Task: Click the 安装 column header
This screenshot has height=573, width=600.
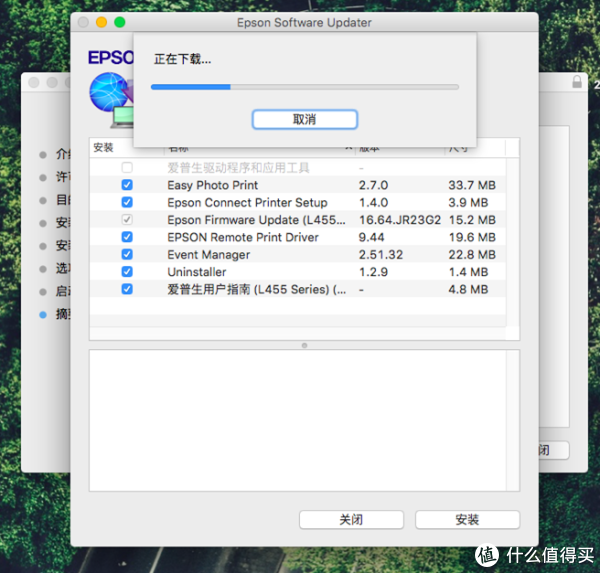Action: 103,147
